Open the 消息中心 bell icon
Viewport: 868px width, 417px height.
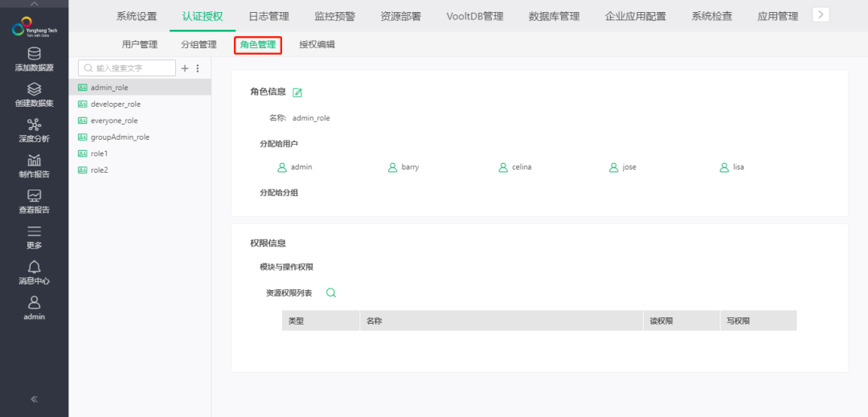[35, 267]
